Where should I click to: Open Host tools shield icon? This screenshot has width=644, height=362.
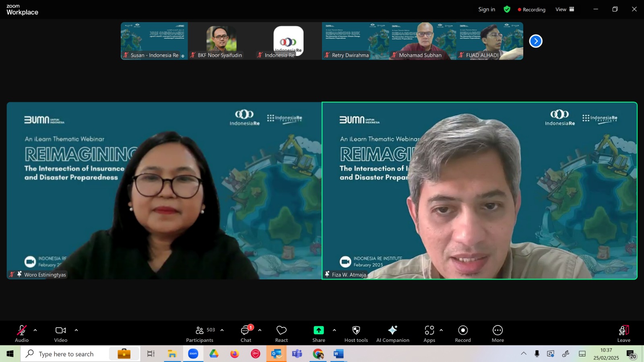coord(356,330)
